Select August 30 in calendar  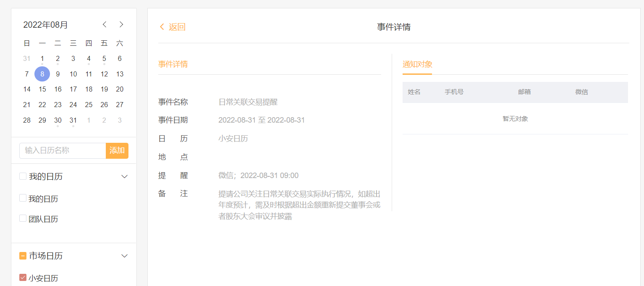click(x=58, y=120)
